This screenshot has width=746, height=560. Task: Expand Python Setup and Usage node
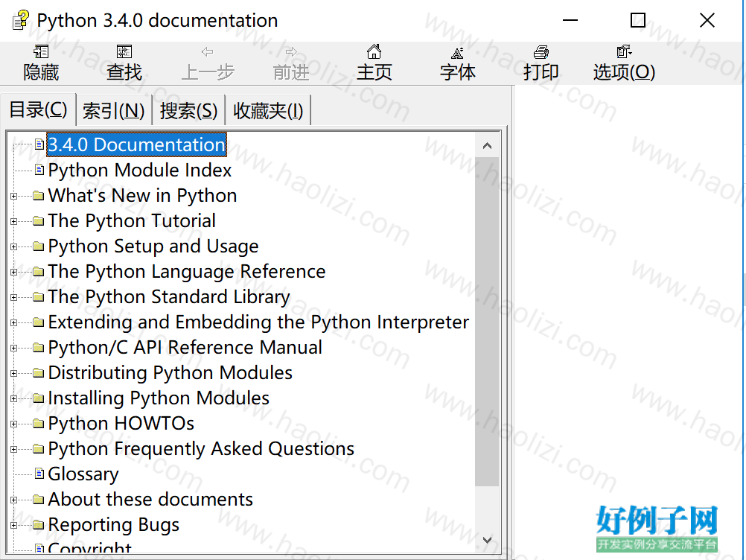(14, 246)
